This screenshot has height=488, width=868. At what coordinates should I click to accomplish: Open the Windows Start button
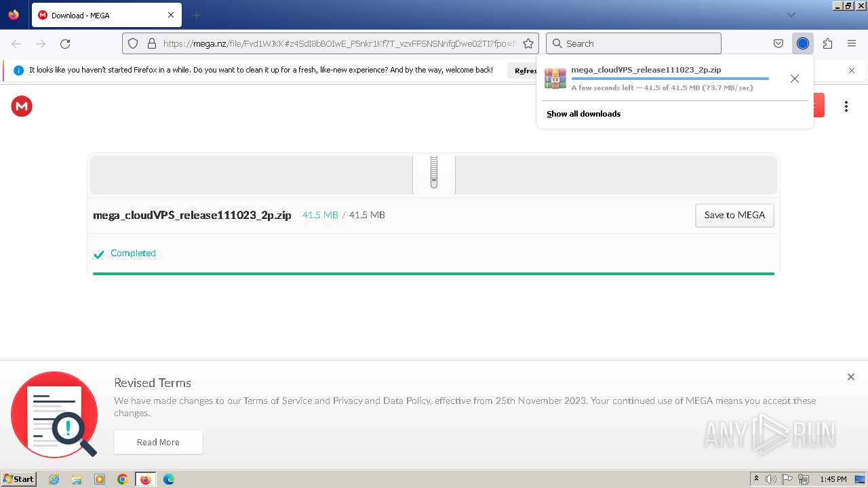(x=19, y=479)
